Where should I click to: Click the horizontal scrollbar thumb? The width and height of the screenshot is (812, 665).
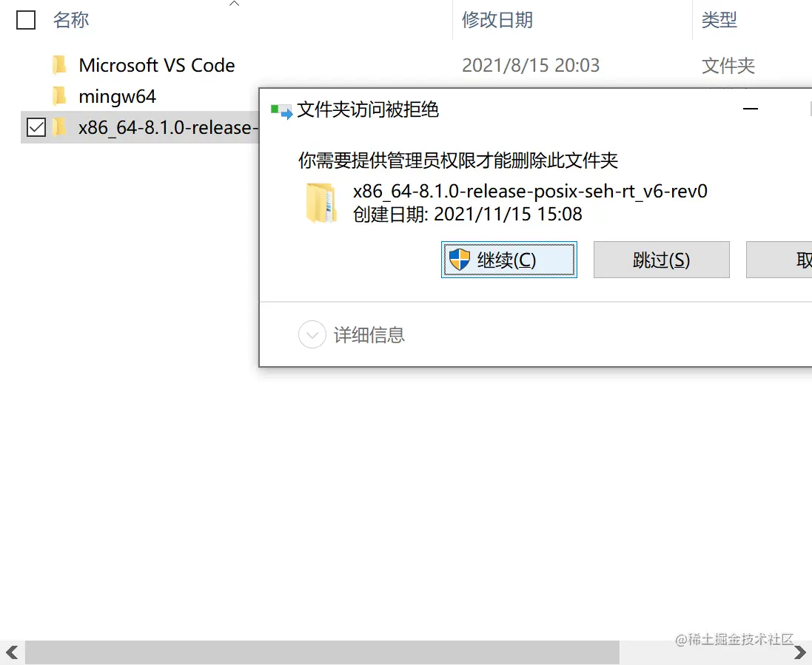point(322,652)
